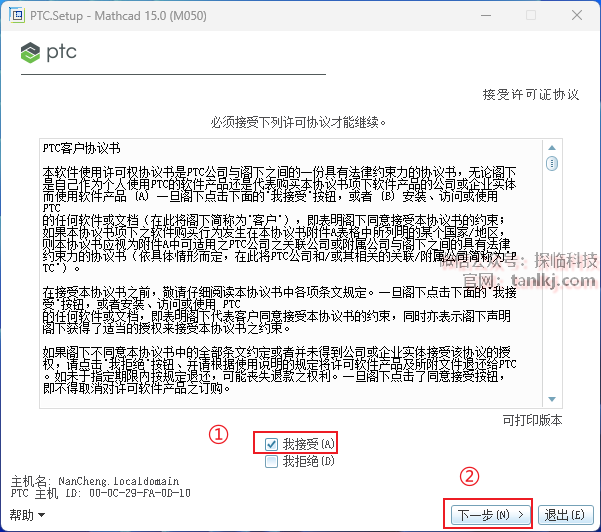Minimize the PTC.Setup window
This screenshot has width=601, height=532.
tap(486, 15)
